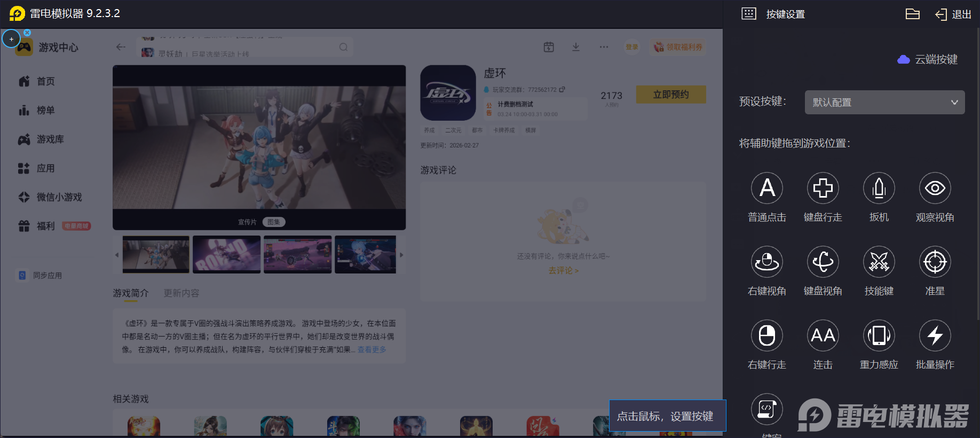Click the gallery next arrow

tap(401, 255)
